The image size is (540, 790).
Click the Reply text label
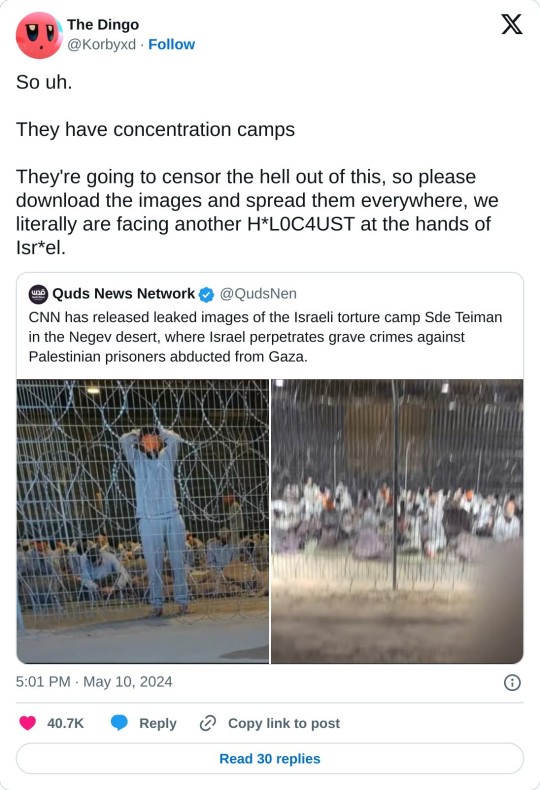click(158, 723)
